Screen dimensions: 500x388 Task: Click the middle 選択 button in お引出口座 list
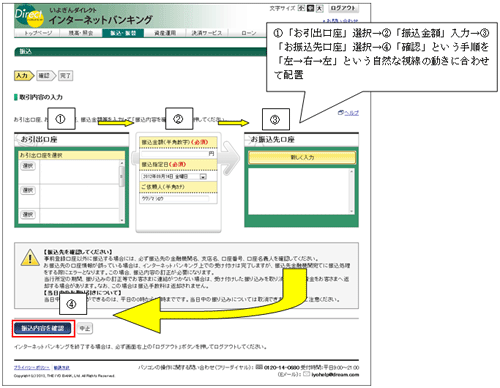pyautogui.click(x=28, y=190)
